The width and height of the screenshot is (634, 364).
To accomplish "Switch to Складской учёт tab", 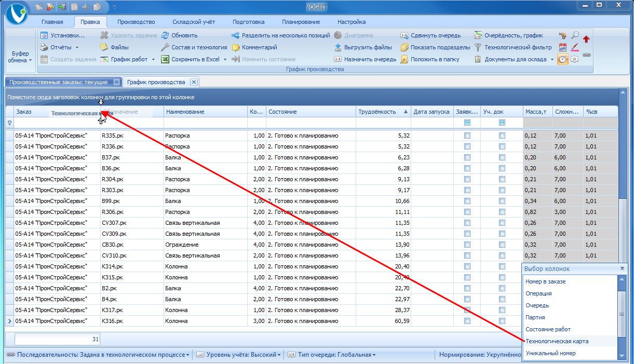I will (x=195, y=22).
